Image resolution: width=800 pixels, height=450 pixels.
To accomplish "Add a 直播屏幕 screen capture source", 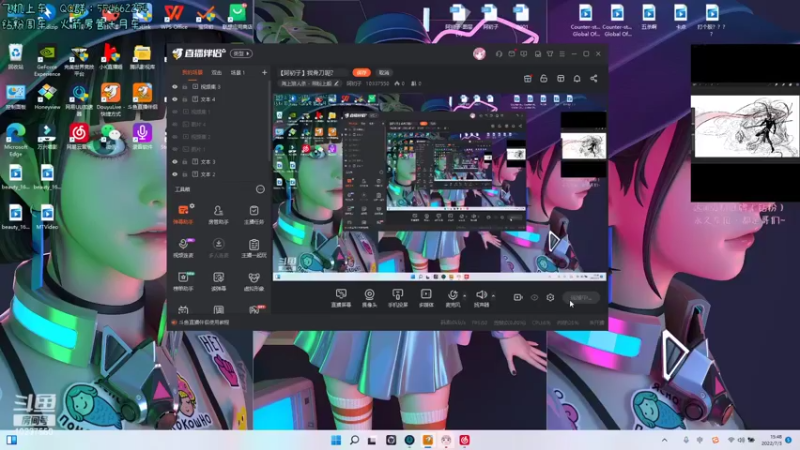I will 341,298.
